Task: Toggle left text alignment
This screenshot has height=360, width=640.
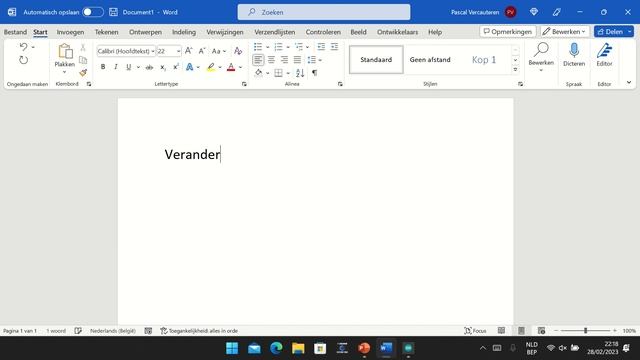Action: click(x=258, y=60)
